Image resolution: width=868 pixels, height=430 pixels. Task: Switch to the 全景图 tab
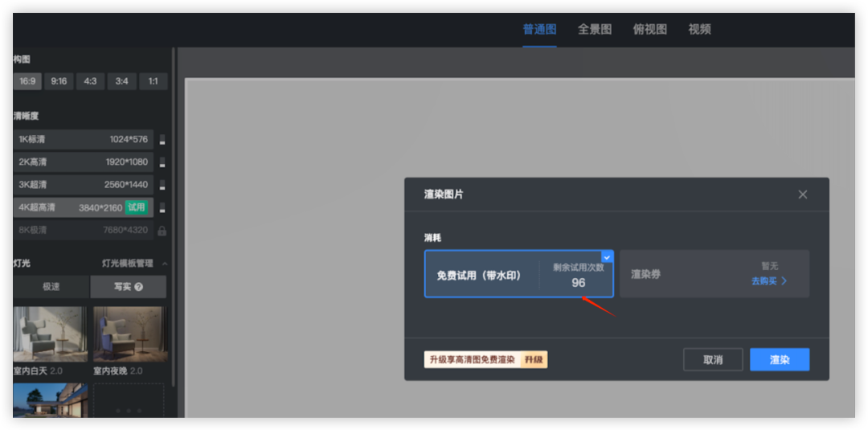[595, 29]
